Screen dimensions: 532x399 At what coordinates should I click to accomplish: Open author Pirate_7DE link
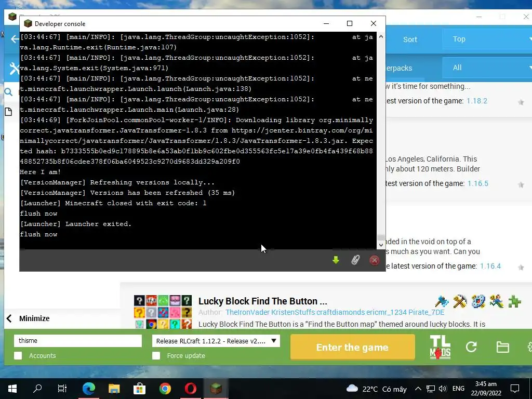(x=426, y=312)
